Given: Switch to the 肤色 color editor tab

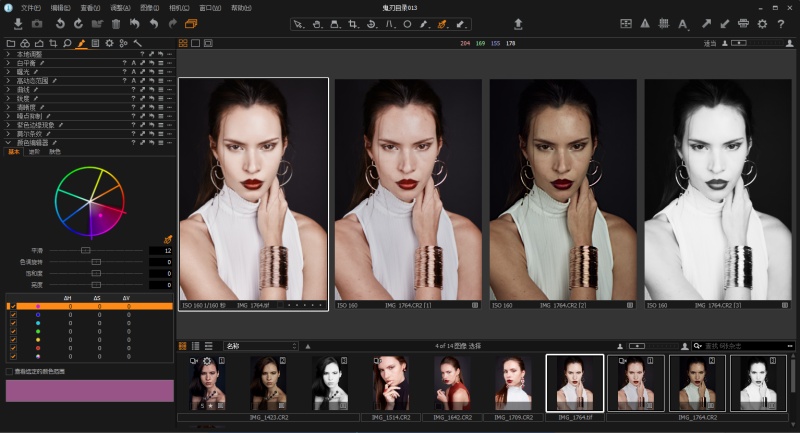Looking at the screenshot, I should pyautogui.click(x=55, y=151).
